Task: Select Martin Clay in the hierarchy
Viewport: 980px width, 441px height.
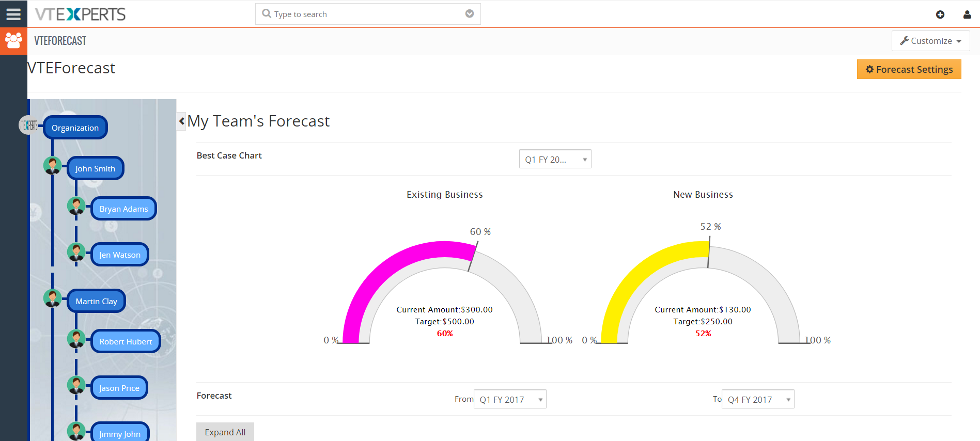Action: pyautogui.click(x=96, y=301)
